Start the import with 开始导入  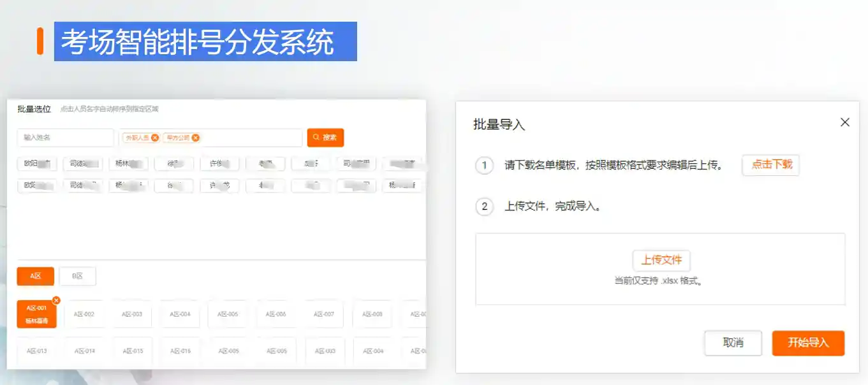pos(807,343)
